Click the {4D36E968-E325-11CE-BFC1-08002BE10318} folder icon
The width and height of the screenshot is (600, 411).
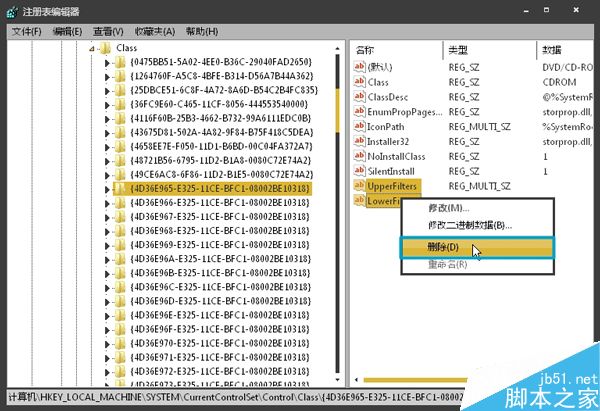(120, 231)
